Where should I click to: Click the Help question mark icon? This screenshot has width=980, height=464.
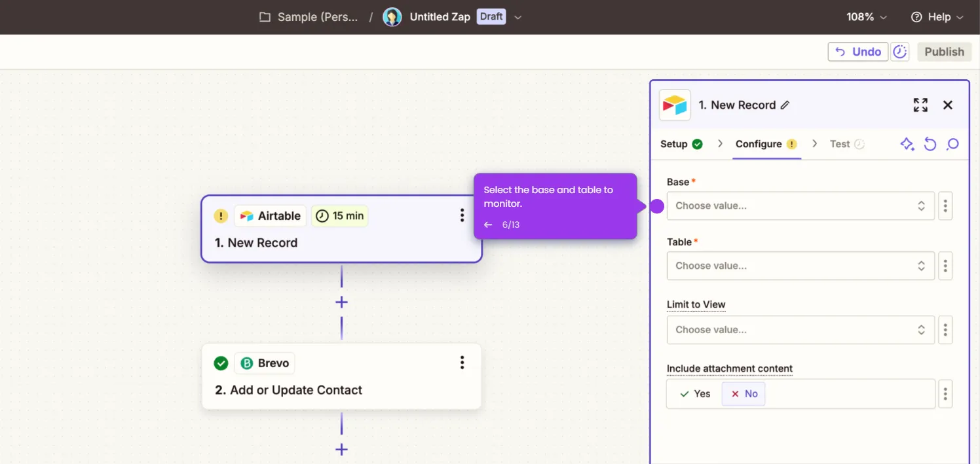[x=916, y=17]
